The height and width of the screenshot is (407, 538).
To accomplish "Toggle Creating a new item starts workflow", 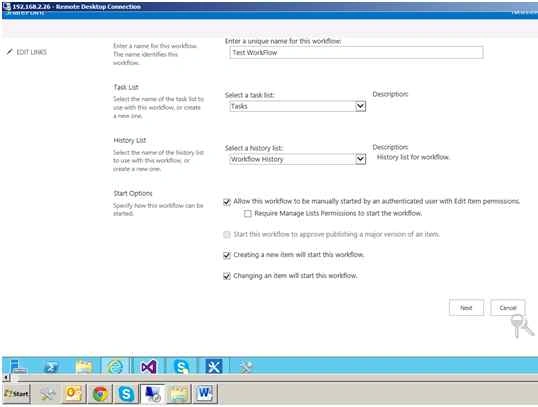I will point(227,255).
